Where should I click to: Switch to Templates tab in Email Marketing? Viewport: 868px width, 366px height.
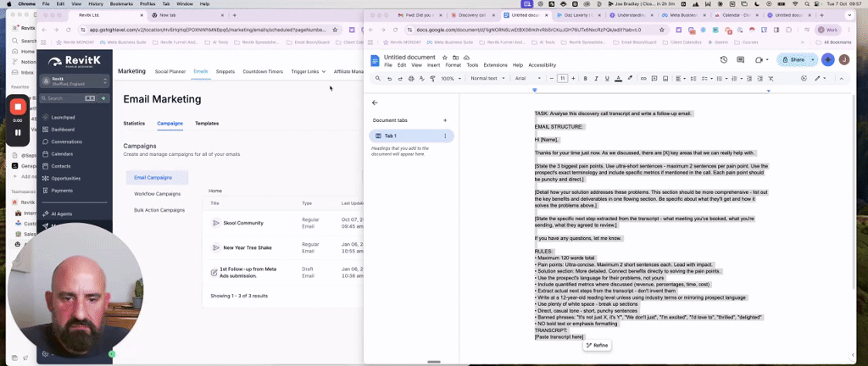point(207,124)
